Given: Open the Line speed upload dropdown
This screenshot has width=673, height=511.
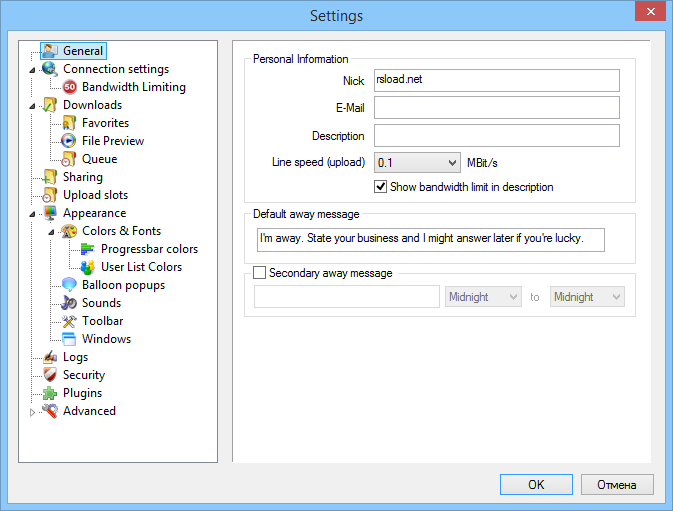Looking at the screenshot, I should [416, 162].
